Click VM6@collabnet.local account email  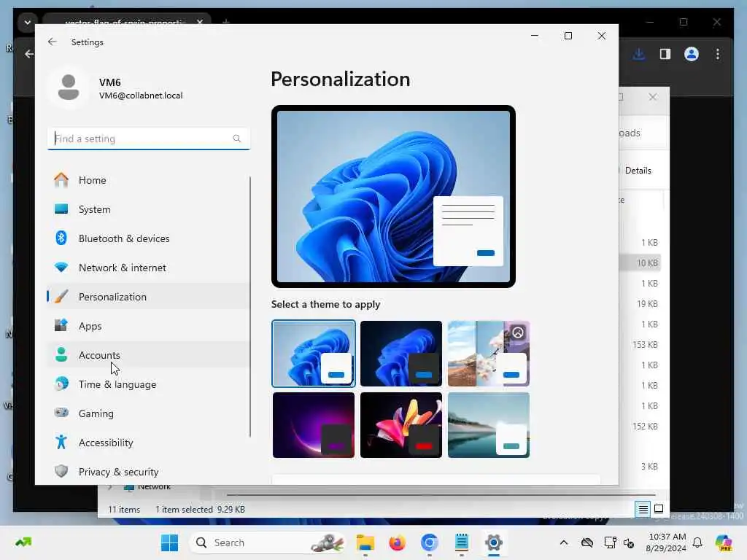(141, 96)
